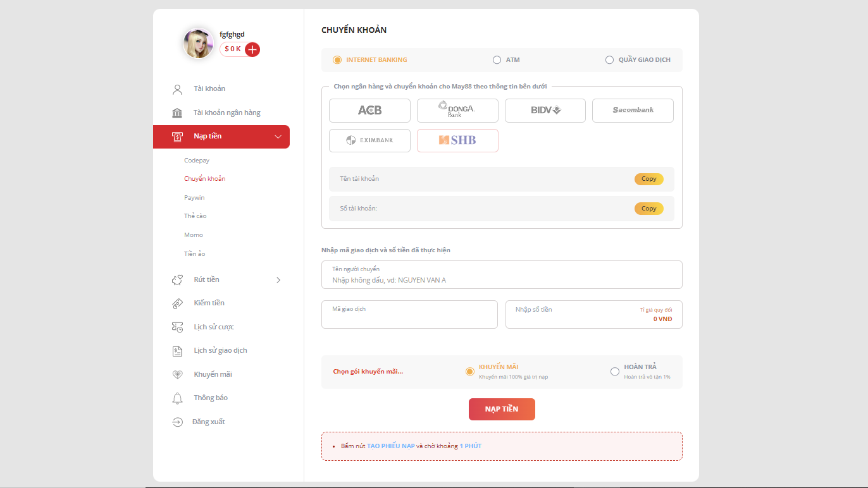Open Lịch sử giao dịch menu item
This screenshot has height=488, width=868.
221,351
